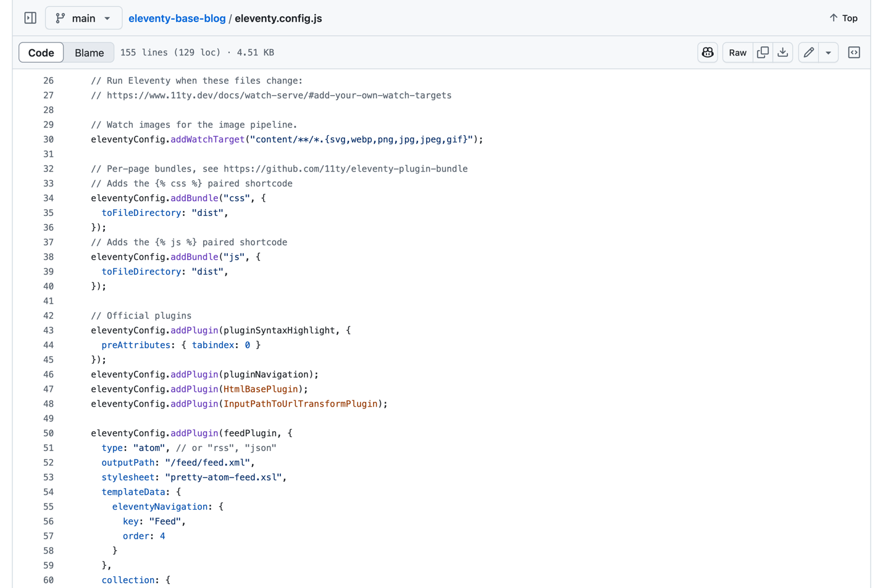The image size is (883, 588).
Task: Open the symbols panel
Action: point(854,52)
